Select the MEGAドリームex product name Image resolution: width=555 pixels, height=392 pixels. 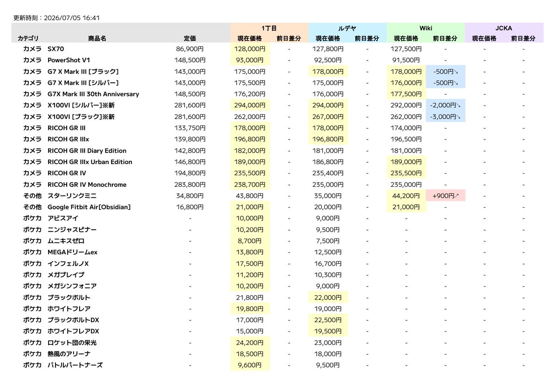pyautogui.click(x=73, y=252)
